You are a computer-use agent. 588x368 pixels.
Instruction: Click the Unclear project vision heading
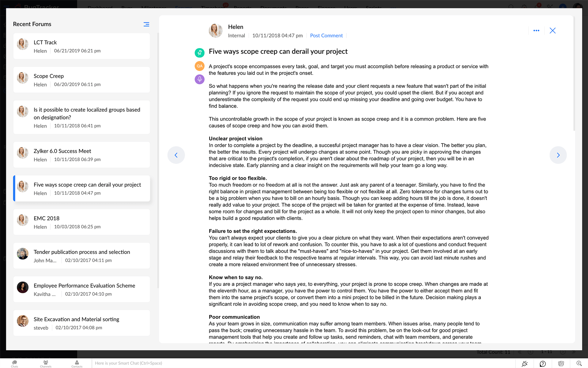(x=236, y=139)
